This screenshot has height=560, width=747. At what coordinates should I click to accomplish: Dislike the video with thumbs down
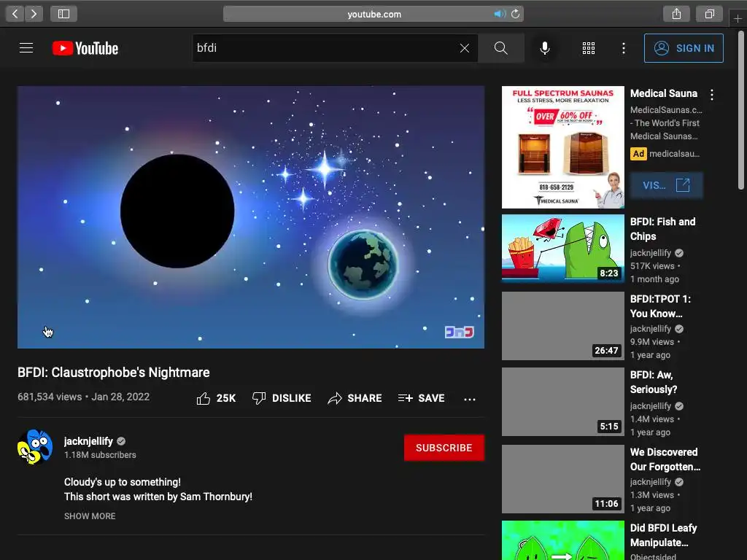(282, 398)
